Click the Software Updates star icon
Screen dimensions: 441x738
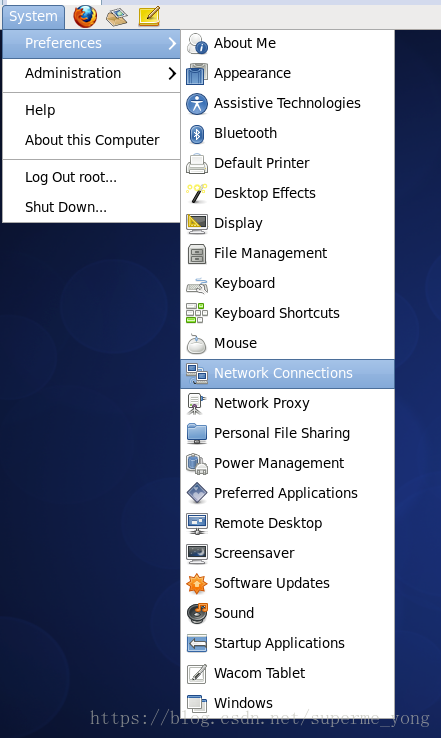tap(197, 584)
